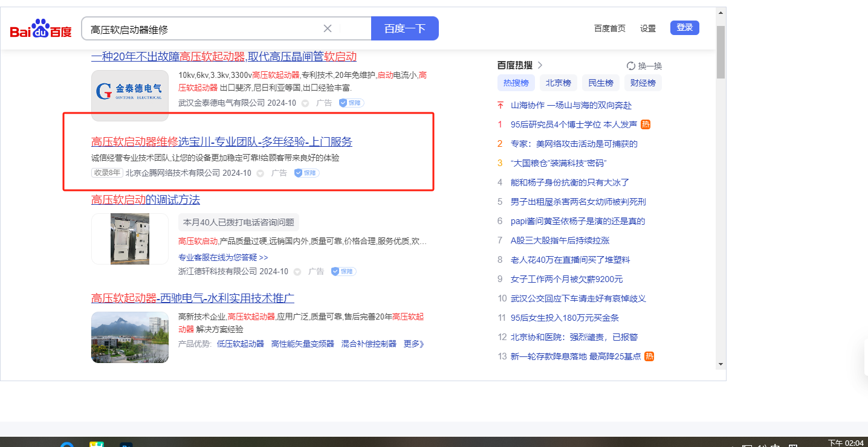Switch to 北京榜 tab
This screenshot has width=868, height=447.
coord(559,83)
